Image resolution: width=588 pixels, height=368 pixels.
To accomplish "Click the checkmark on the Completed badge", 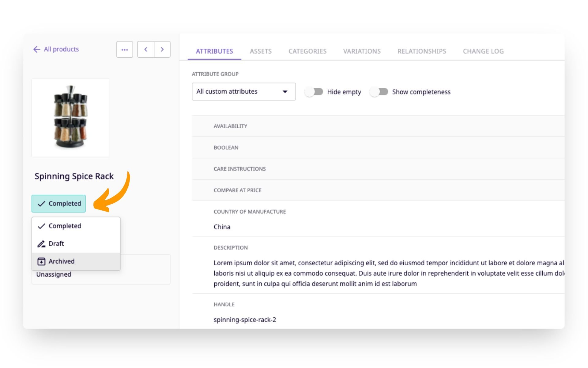I will (x=41, y=203).
